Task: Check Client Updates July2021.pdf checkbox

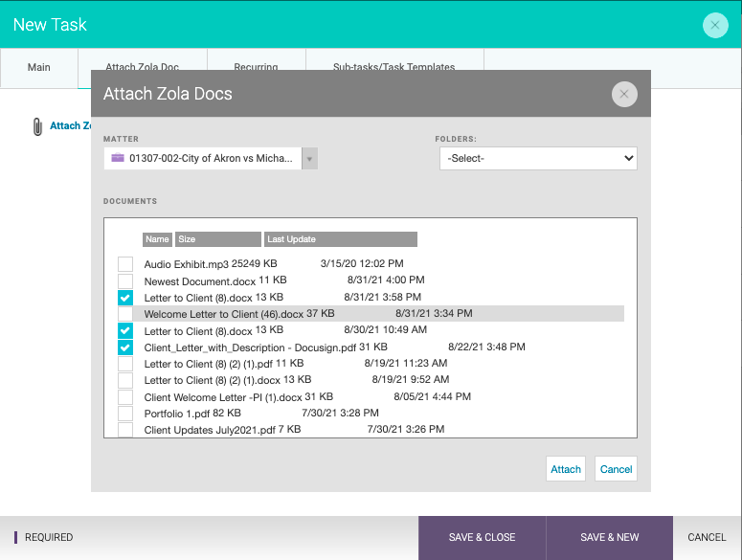Action: 125,430
